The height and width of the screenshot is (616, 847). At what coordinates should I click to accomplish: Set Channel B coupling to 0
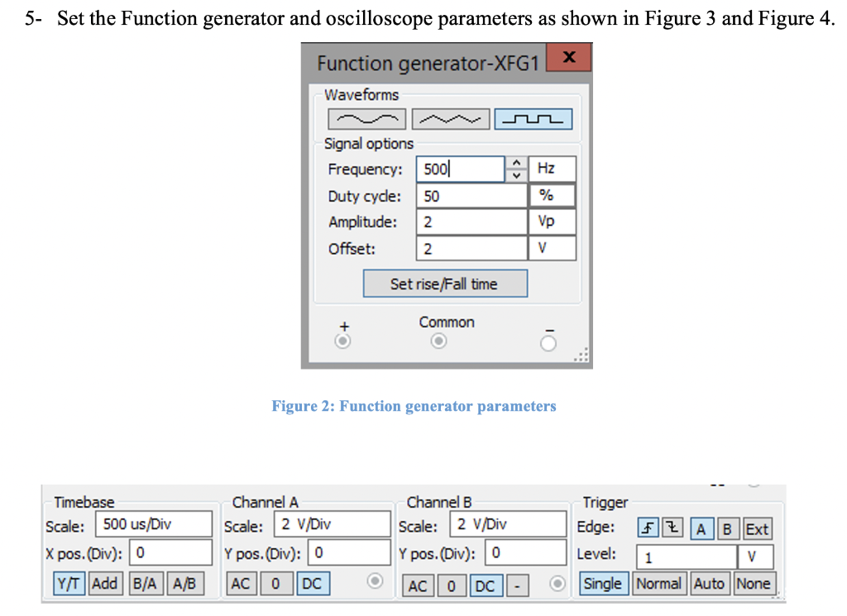tap(452, 585)
